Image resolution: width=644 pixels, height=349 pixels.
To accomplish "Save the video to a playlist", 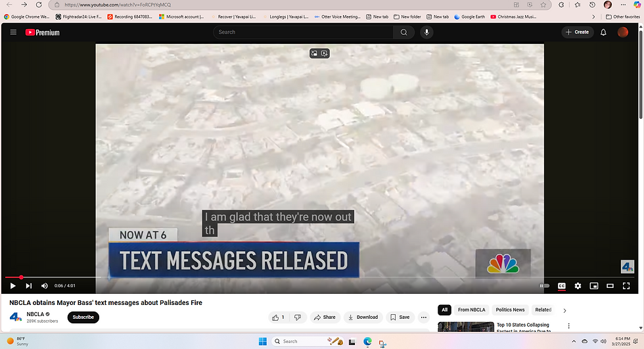I will (x=400, y=317).
